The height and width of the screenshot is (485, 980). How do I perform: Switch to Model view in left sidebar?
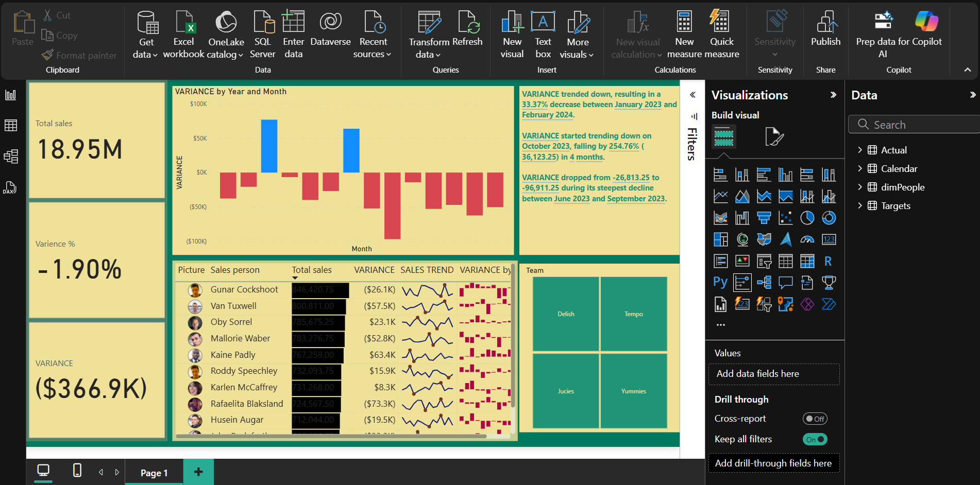[10, 157]
